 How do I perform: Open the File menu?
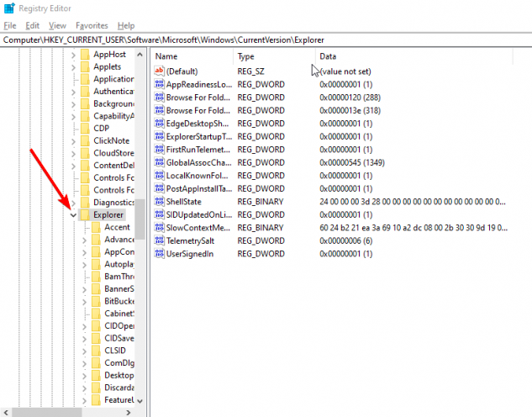pos(10,26)
